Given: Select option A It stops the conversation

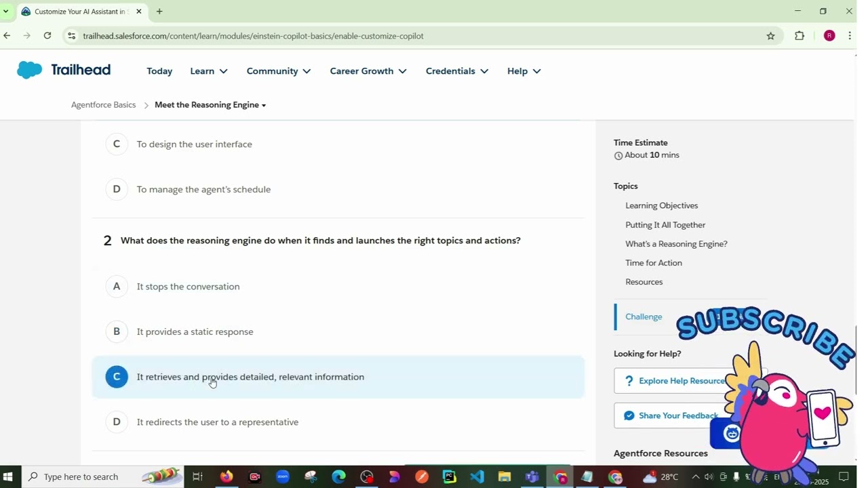Looking at the screenshot, I should (x=338, y=287).
